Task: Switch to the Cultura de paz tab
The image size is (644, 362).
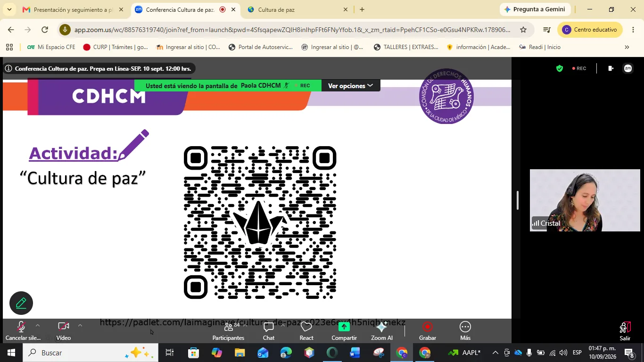Action: [x=298, y=9]
